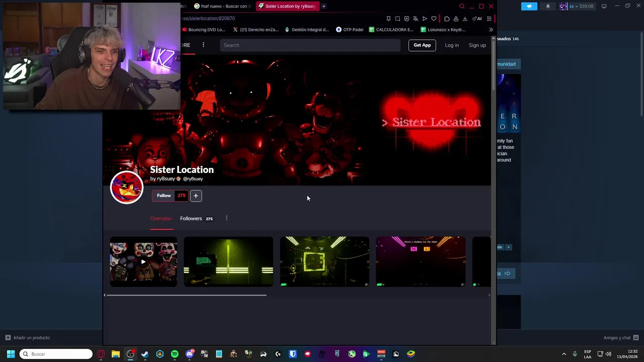
Task: Switch to the Followers 275 tab
Action: 196,219
